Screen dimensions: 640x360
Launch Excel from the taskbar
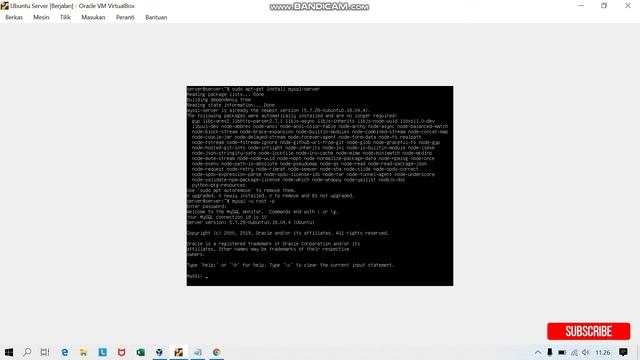pos(140,352)
